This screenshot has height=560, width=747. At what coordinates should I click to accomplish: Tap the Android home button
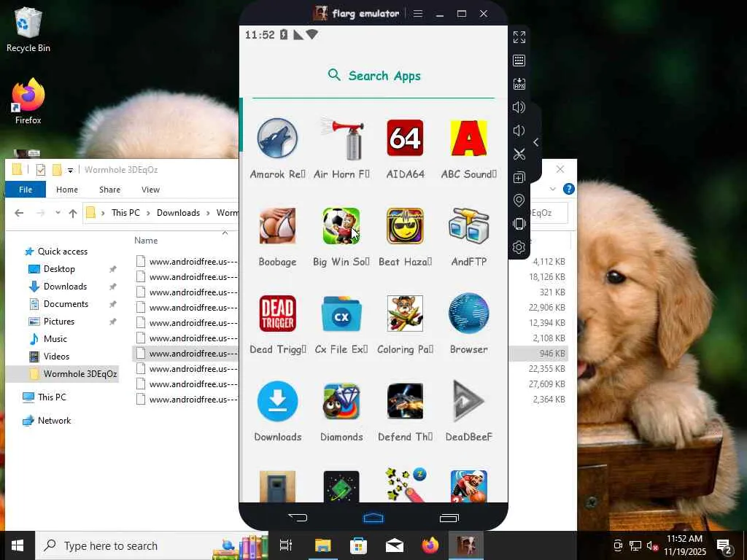pos(373,518)
